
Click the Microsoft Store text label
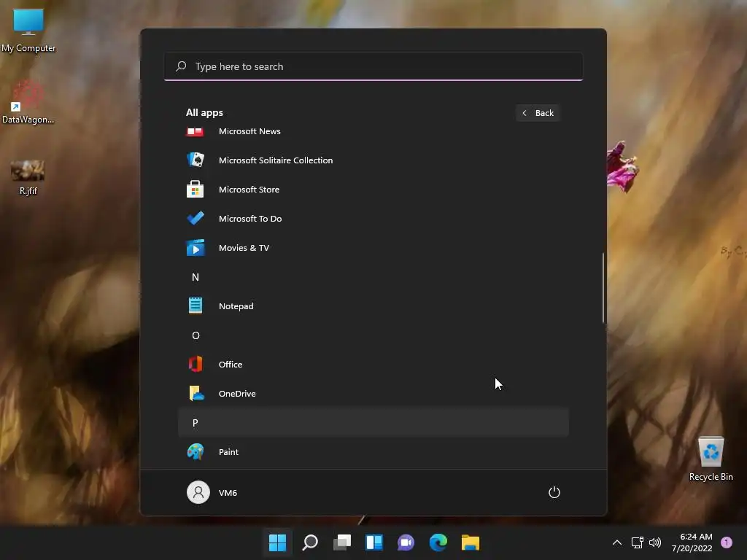click(249, 190)
